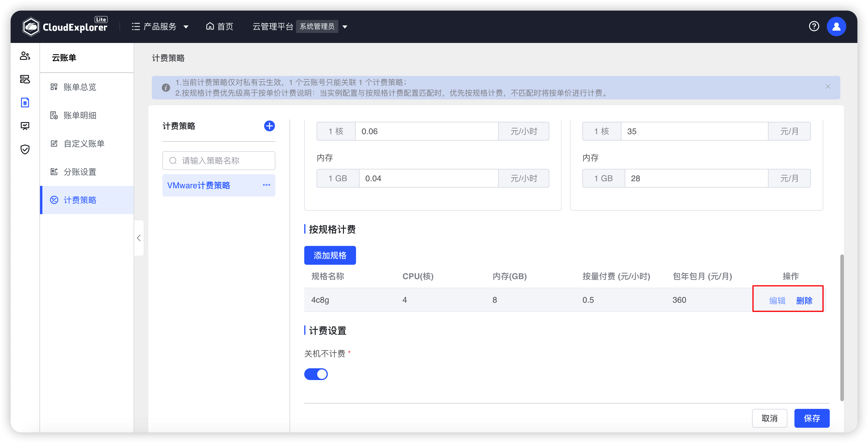
Task: Open user management sidebar icon
Action: 25,56
